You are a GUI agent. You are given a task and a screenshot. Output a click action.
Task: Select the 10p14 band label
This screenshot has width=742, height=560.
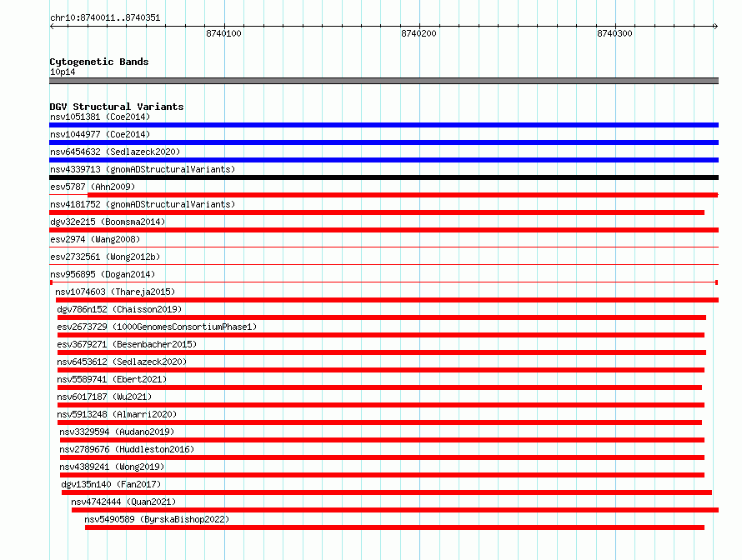point(63,72)
